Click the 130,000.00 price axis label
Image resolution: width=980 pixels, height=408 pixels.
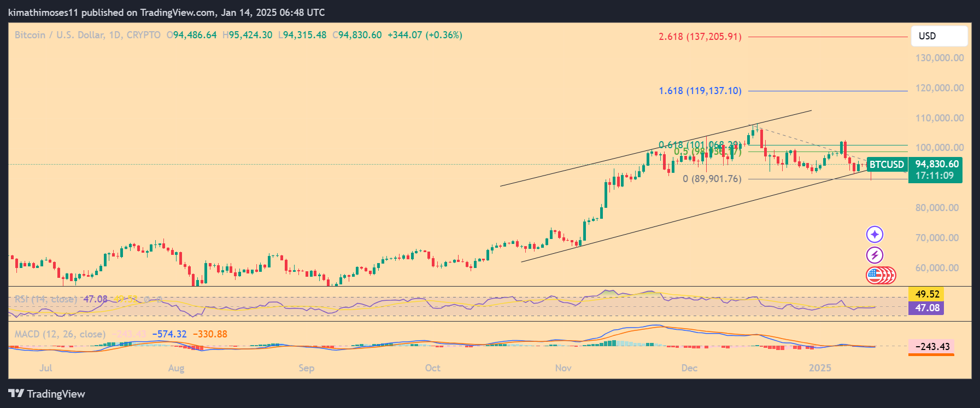[940, 58]
